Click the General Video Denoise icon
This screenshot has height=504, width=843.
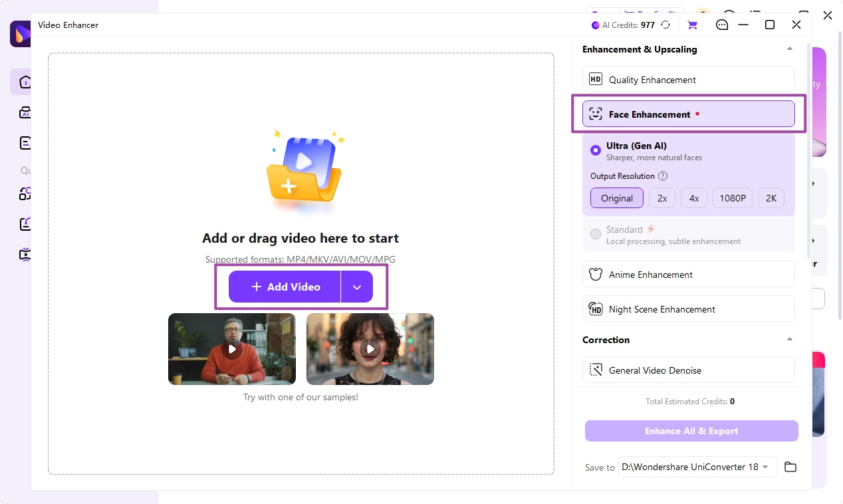596,370
